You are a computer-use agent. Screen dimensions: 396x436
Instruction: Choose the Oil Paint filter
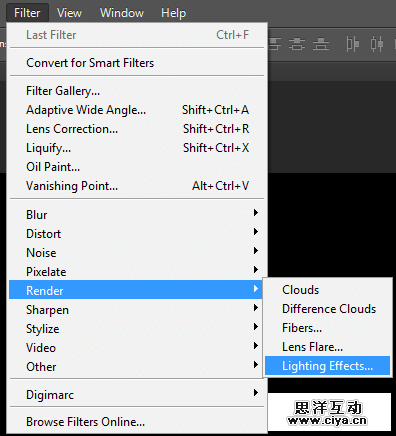pos(137,167)
